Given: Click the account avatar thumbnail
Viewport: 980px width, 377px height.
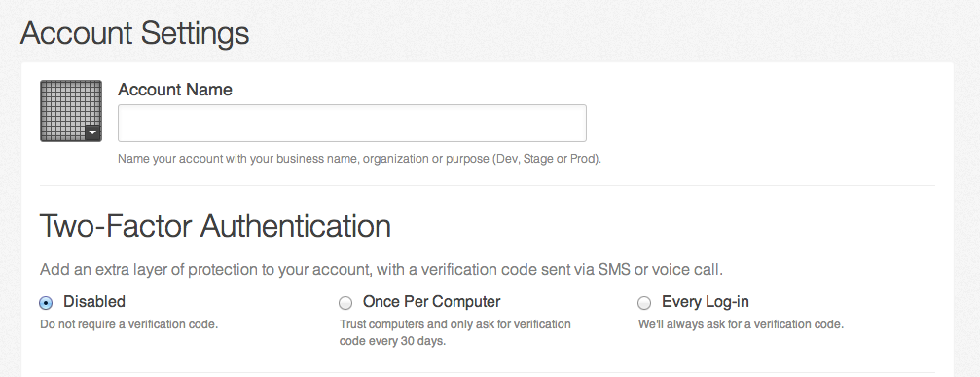Looking at the screenshot, I should tap(71, 111).
